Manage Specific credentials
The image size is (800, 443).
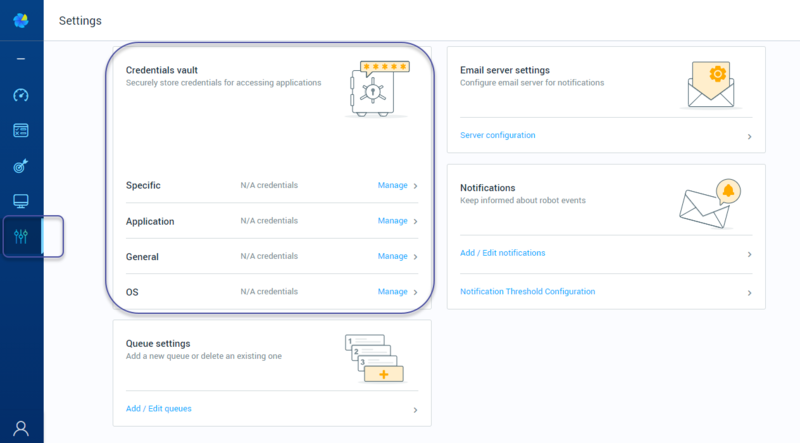[x=392, y=185]
